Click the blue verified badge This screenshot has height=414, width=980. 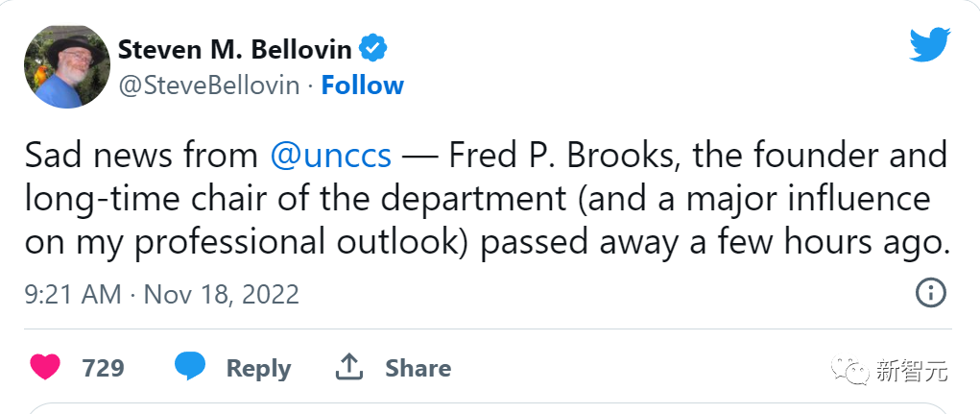coord(372,48)
